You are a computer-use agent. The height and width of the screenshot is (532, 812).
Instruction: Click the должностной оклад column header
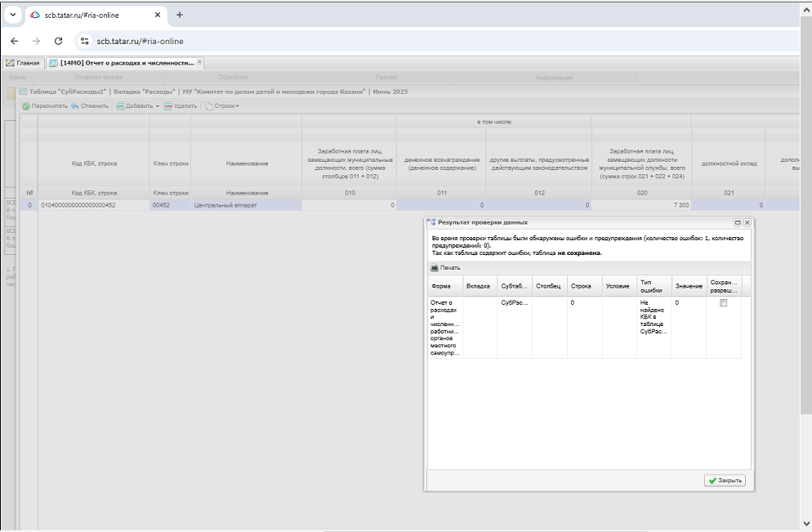(729, 163)
